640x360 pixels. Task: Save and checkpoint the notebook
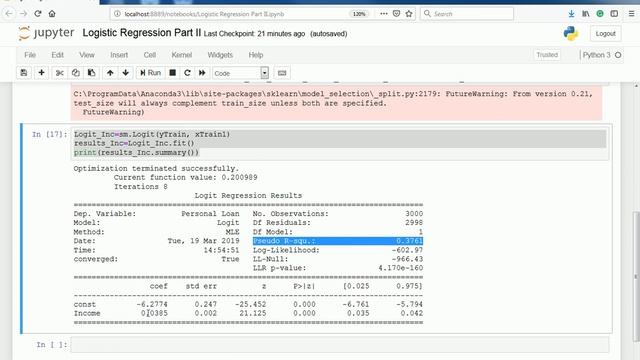(x=24, y=73)
